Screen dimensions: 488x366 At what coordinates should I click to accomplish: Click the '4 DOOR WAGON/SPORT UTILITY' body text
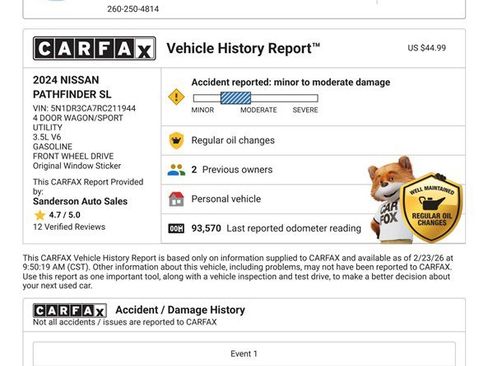[78, 123]
